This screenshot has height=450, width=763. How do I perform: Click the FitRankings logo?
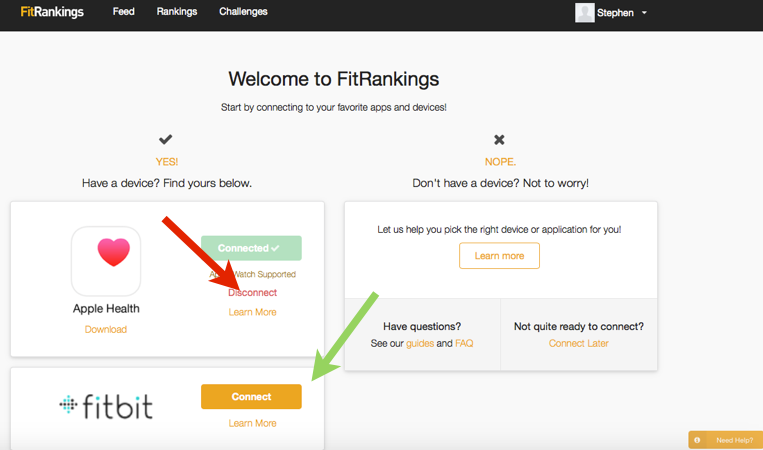tap(52, 12)
